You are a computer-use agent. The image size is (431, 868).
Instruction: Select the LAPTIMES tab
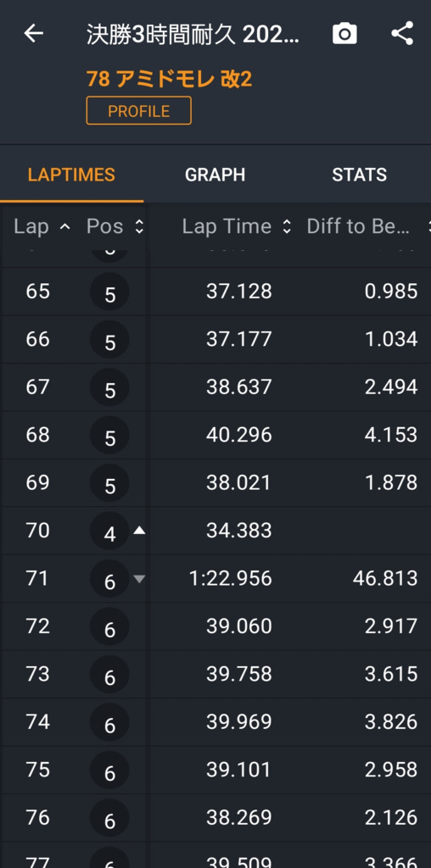point(71,175)
